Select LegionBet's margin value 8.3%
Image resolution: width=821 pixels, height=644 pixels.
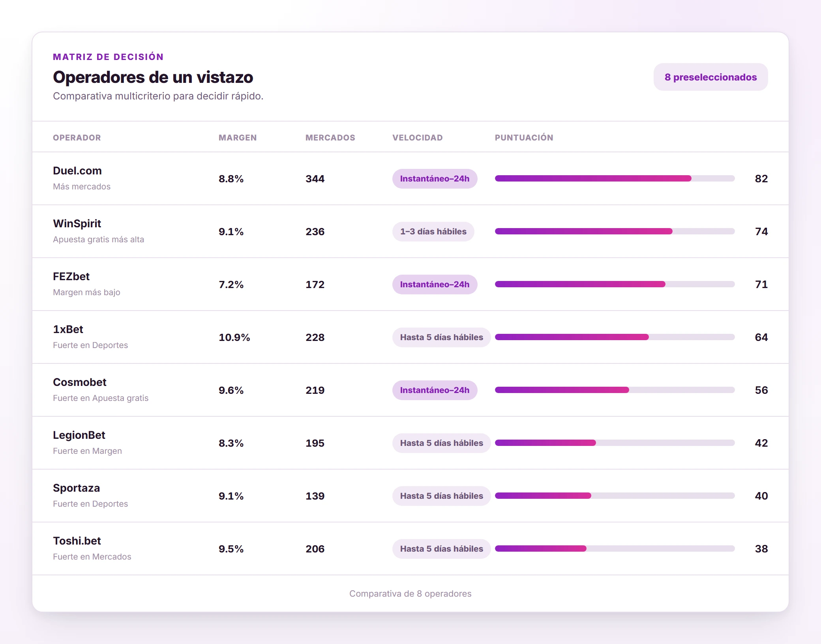pos(231,443)
